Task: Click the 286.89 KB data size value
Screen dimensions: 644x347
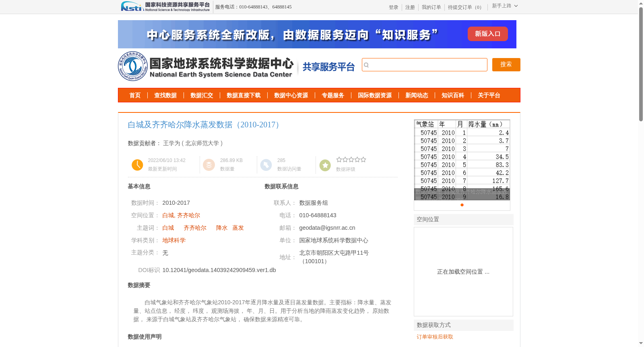Action: pos(231,160)
